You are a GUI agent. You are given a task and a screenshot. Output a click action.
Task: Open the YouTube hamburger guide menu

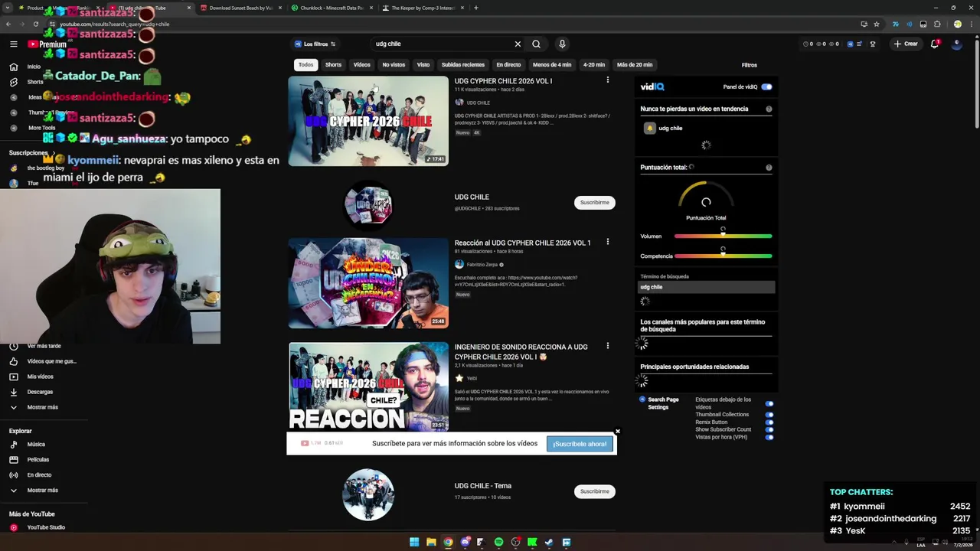point(13,44)
